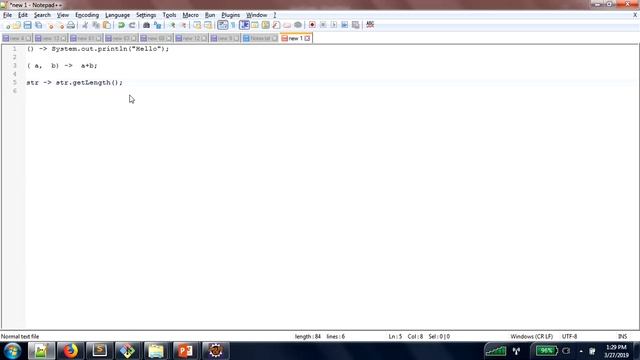
Task: Open the File menu
Action: 7,15
